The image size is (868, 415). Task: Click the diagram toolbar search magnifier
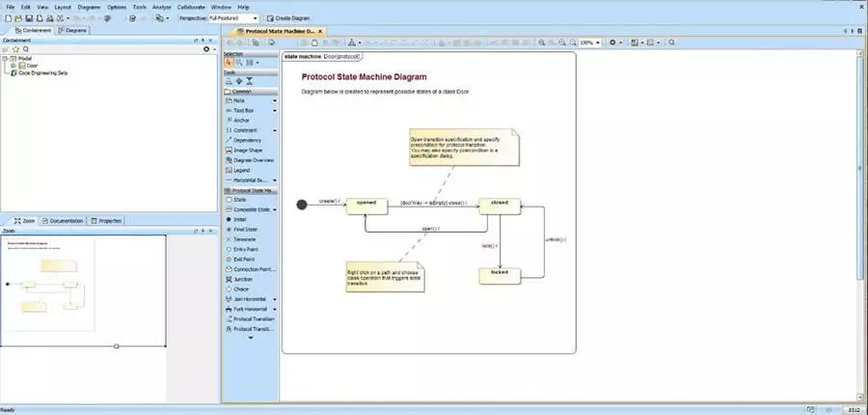click(671, 42)
